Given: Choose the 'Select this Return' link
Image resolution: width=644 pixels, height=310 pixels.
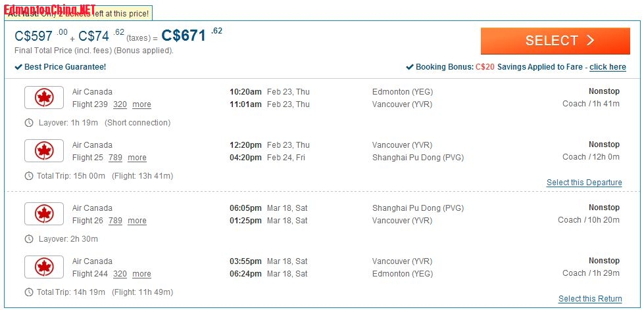Looking at the screenshot, I should (590, 299).
